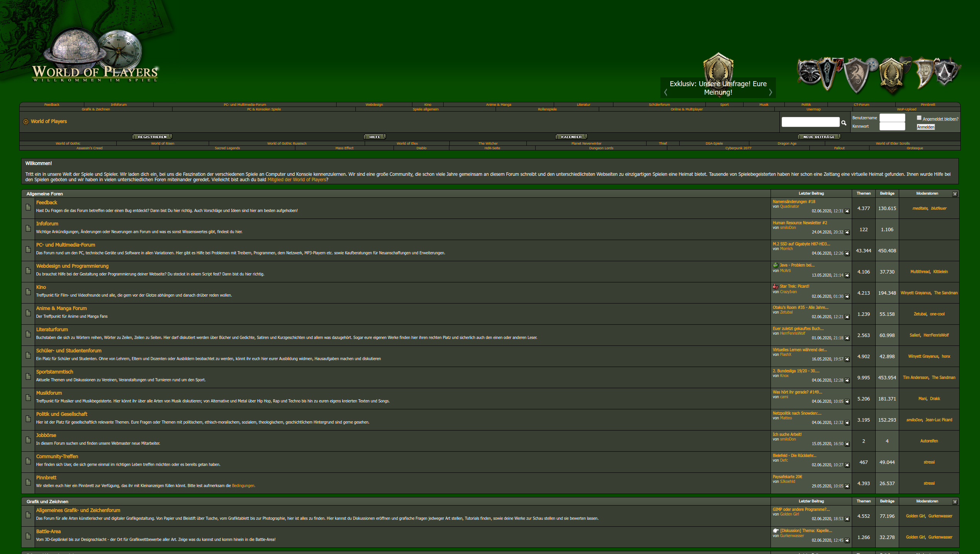Focus the Benutzername input field
Screen dimensions: 980x554
(x=892, y=118)
